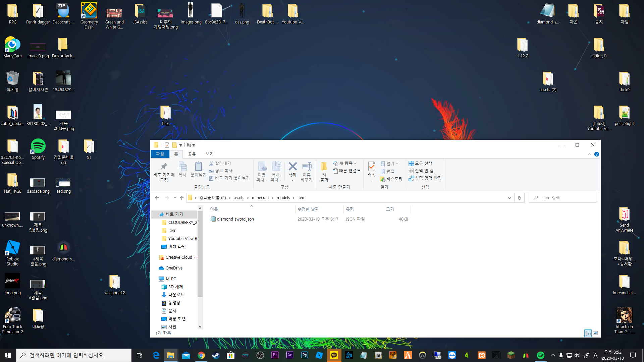The width and height of the screenshot is (644, 362).
Task: Create 새 폴더 with the folder icon
Action: click(324, 167)
